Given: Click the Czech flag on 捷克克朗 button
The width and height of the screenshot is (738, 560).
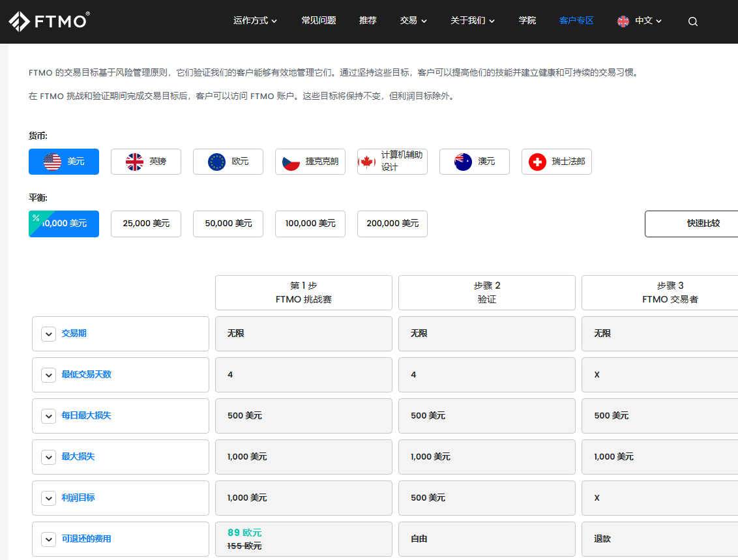Looking at the screenshot, I should click(x=291, y=163).
